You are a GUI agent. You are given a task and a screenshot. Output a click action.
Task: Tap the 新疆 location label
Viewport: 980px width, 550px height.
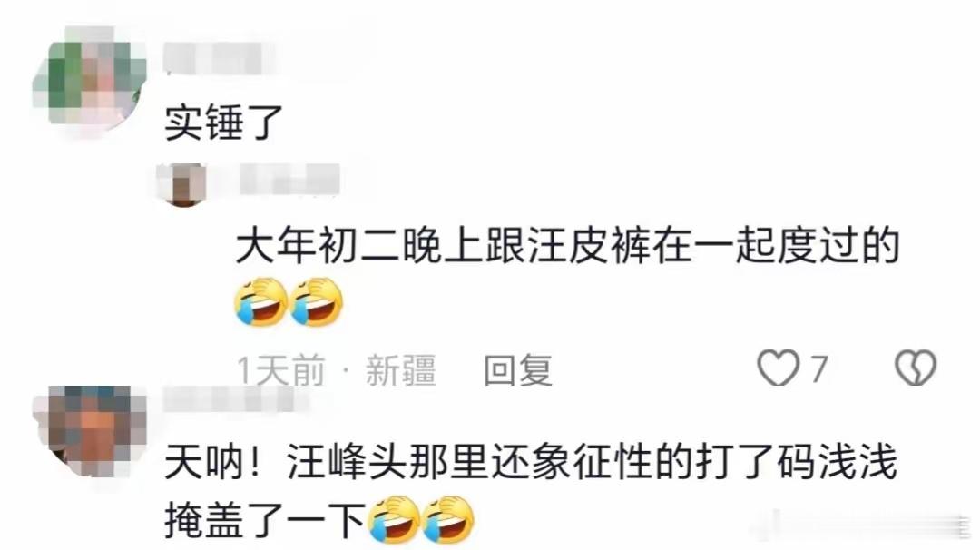[x=401, y=370]
